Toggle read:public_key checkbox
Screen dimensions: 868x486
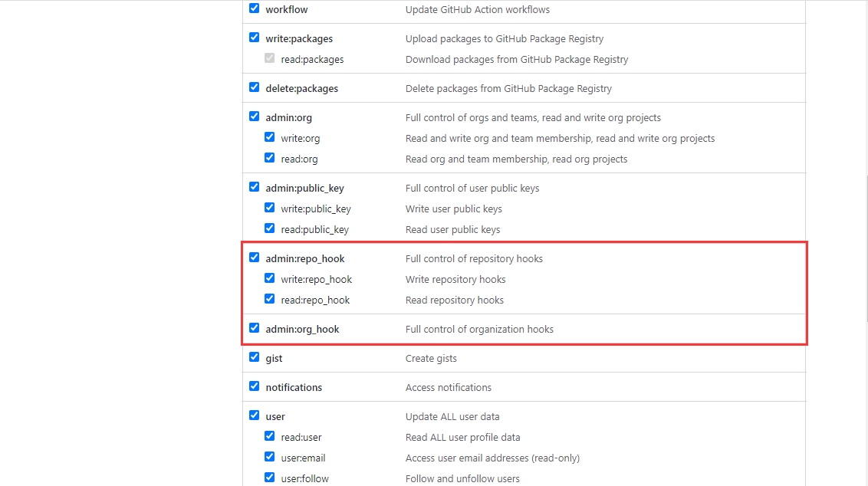pos(269,228)
